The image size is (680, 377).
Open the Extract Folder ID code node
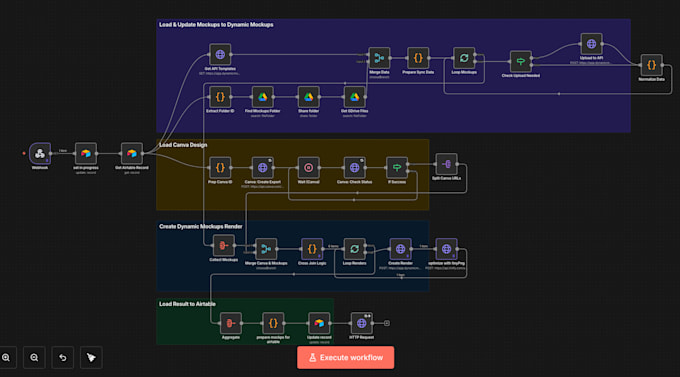[220, 97]
